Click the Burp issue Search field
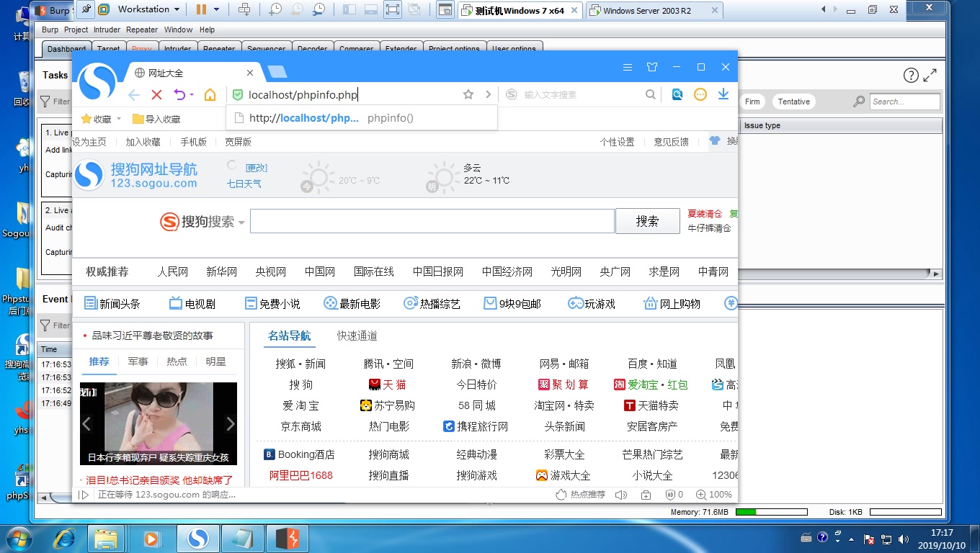 pos(904,102)
